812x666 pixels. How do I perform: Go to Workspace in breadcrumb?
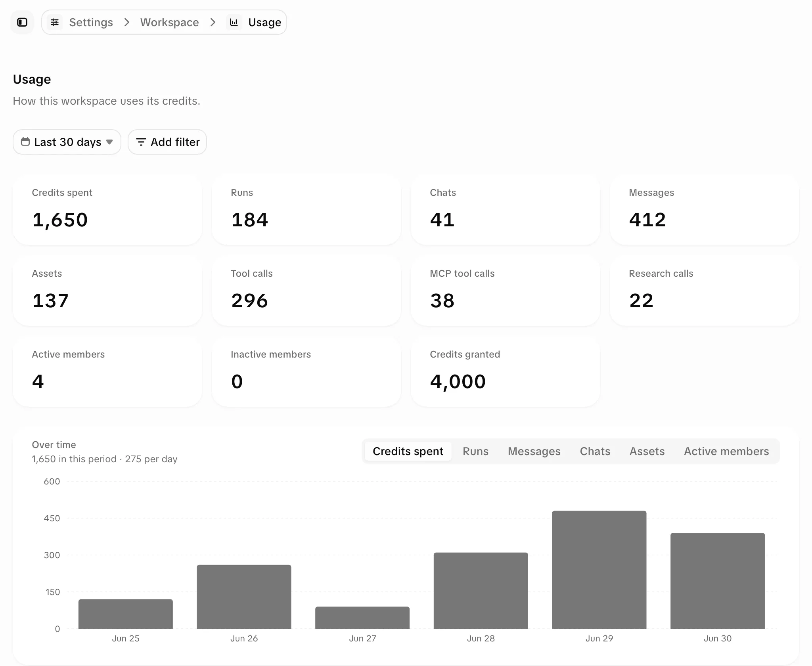pyautogui.click(x=170, y=22)
